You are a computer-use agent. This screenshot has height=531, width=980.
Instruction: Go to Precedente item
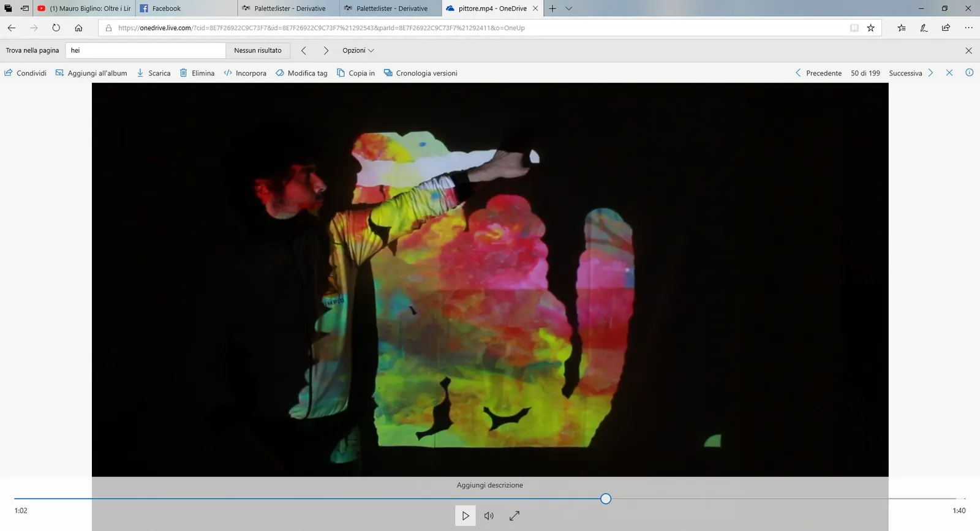coord(818,73)
